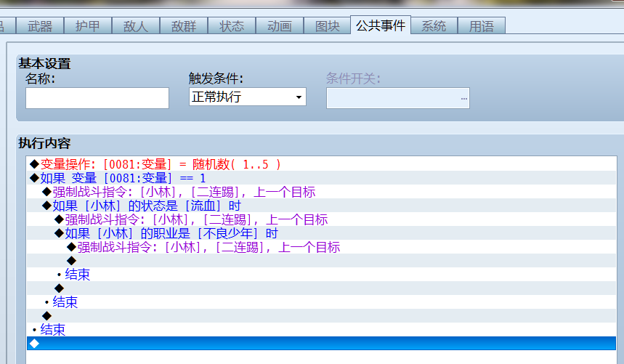The width and height of the screenshot is (624, 364).
Task: Open the 触发条件 dropdown showing 正常执行
Action: click(247, 97)
